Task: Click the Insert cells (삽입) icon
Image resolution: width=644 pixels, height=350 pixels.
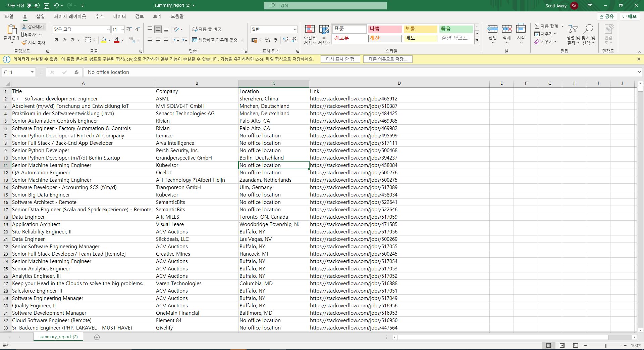Action: point(492,29)
